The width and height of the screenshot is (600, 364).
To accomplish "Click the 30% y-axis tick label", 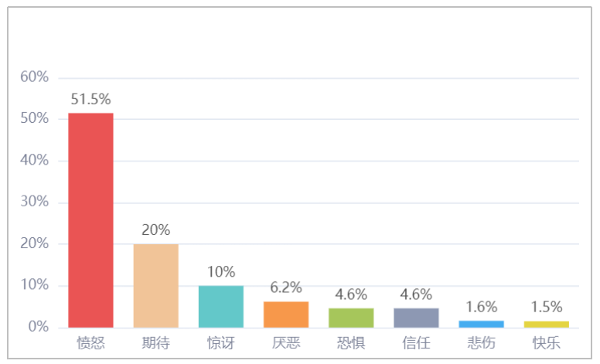I will click(x=35, y=202).
